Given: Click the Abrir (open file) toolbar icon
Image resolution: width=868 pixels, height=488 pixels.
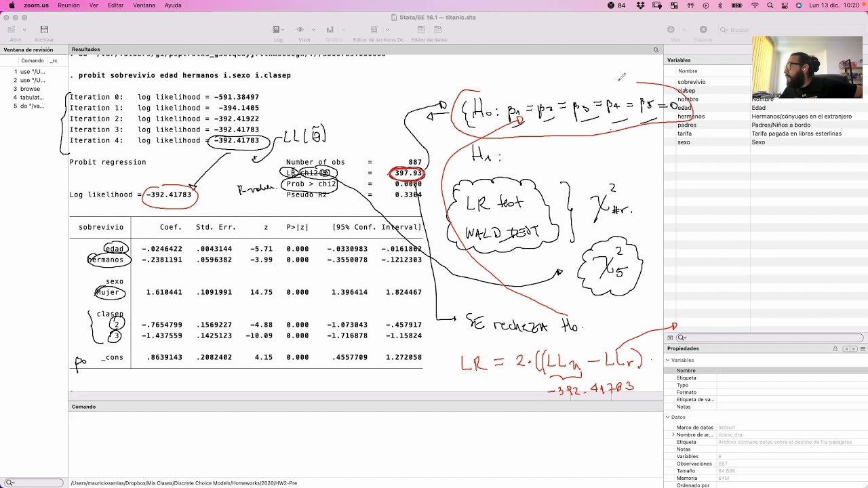Looking at the screenshot, I should [x=12, y=30].
